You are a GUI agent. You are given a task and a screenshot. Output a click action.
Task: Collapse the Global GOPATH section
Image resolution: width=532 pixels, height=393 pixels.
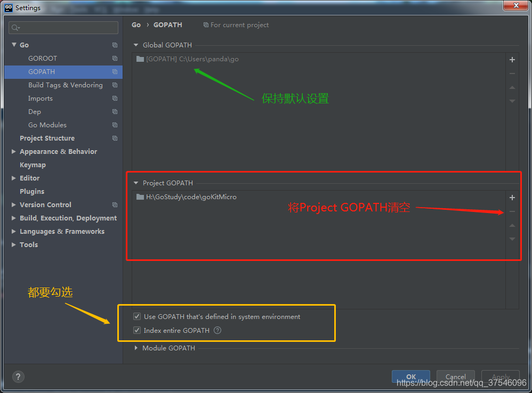[x=136, y=46]
